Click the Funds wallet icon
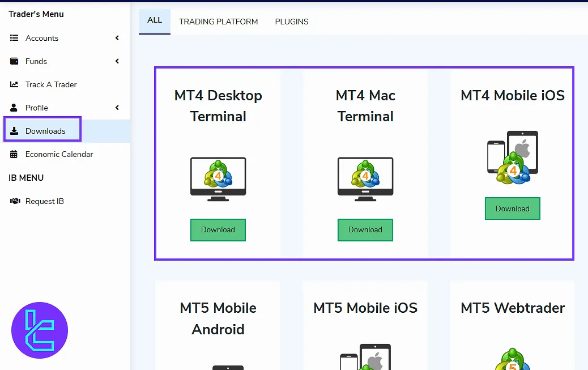Viewport: 588px width, 370px height. click(14, 61)
